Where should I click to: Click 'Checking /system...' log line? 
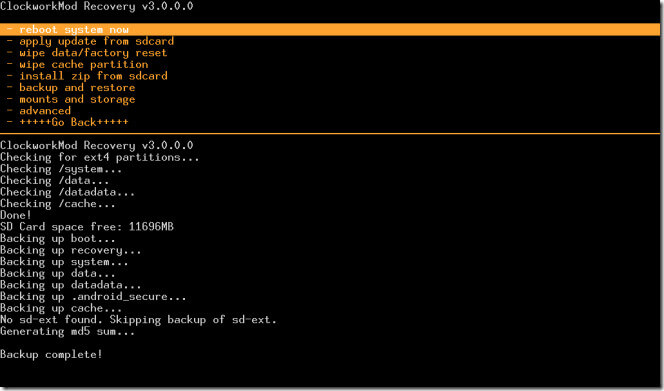pyautogui.click(x=61, y=169)
